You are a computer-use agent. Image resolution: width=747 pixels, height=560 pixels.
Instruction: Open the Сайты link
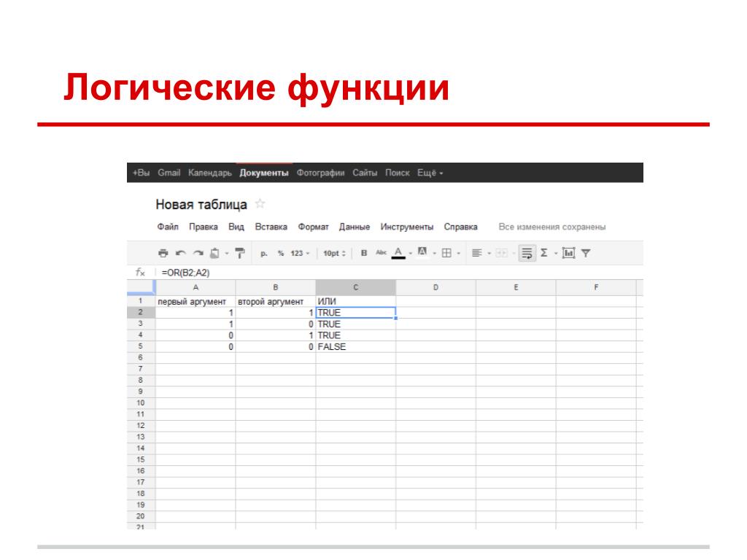click(x=365, y=173)
